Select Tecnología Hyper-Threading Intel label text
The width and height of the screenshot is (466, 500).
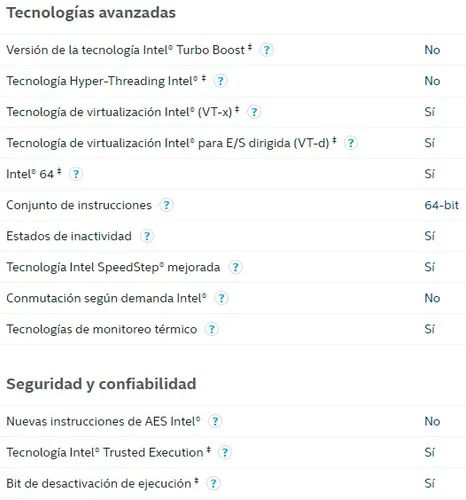(x=106, y=81)
